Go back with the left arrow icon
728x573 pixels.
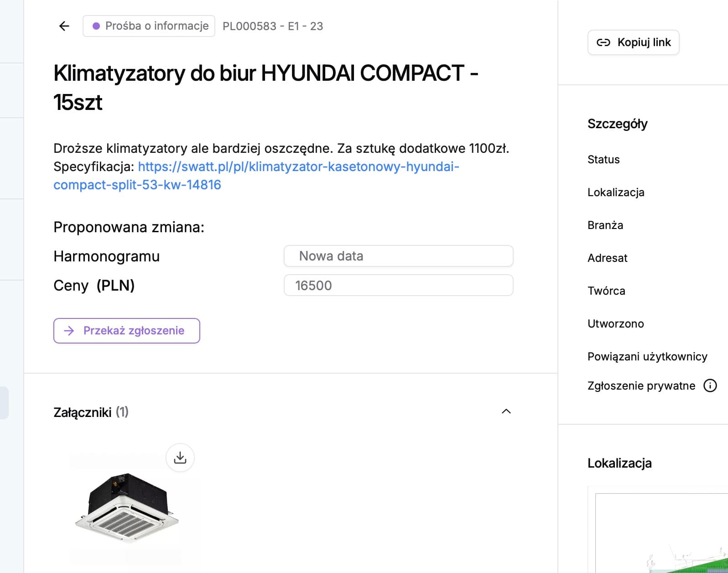point(64,26)
